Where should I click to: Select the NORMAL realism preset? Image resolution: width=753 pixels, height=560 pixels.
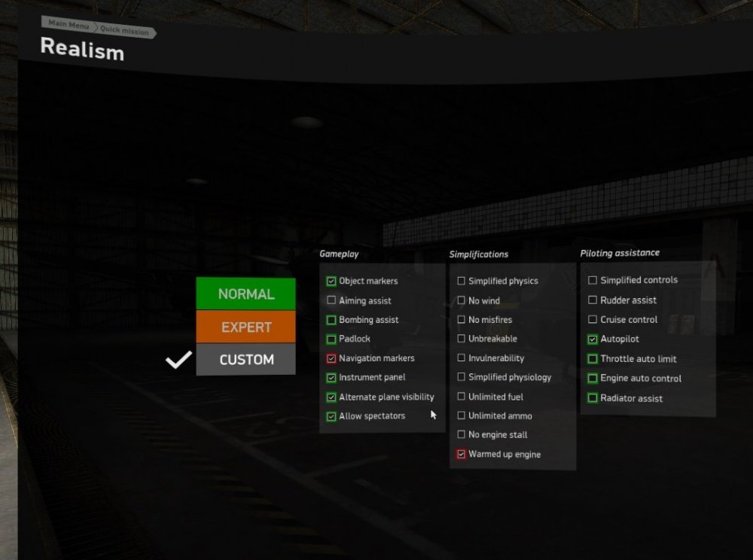(x=245, y=294)
